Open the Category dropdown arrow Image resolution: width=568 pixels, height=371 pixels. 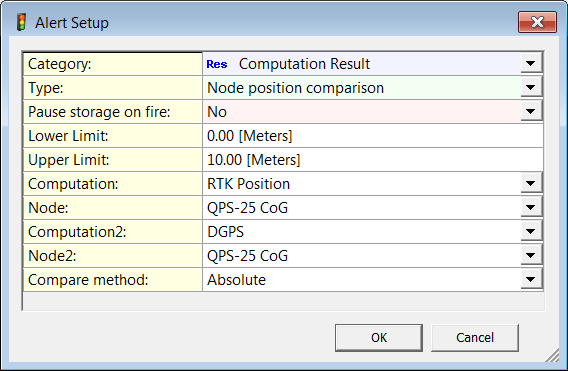pyautogui.click(x=531, y=63)
